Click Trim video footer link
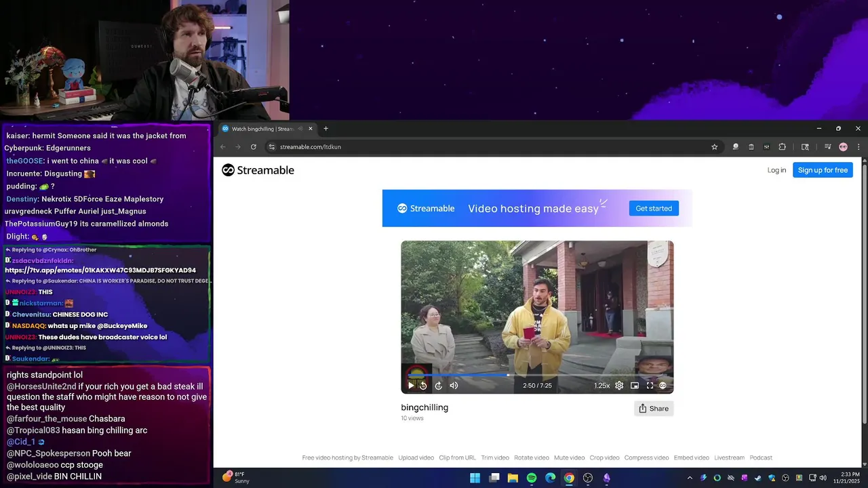868x488 pixels. 495,457
